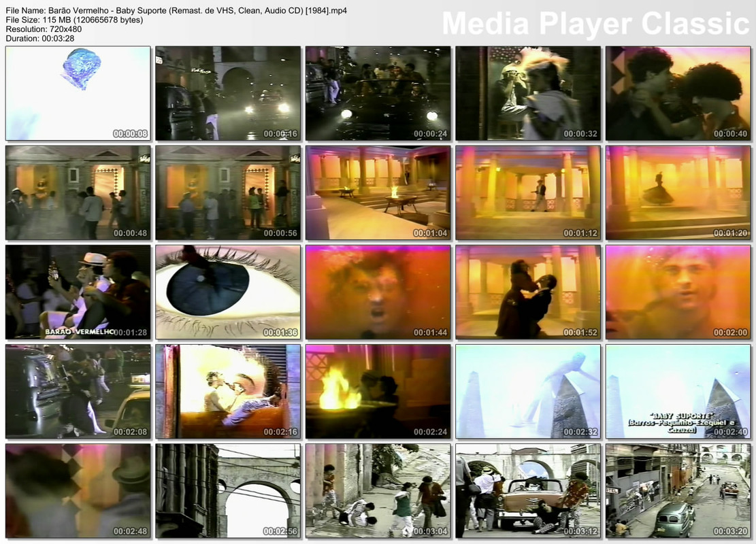Viewport: 756px width, 544px height.
Task: Select the thumbnail timestamped 00:00:16
Action: (x=227, y=93)
